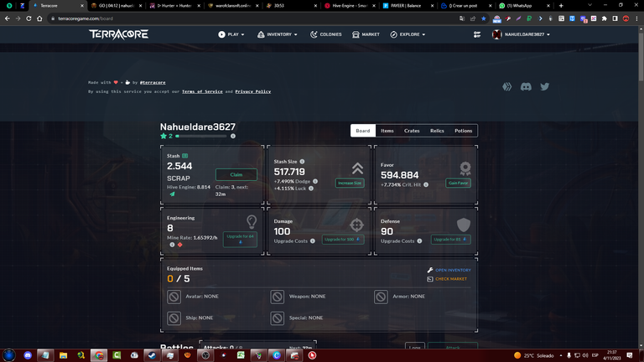Click the green icon beside Stash label

(x=184, y=156)
